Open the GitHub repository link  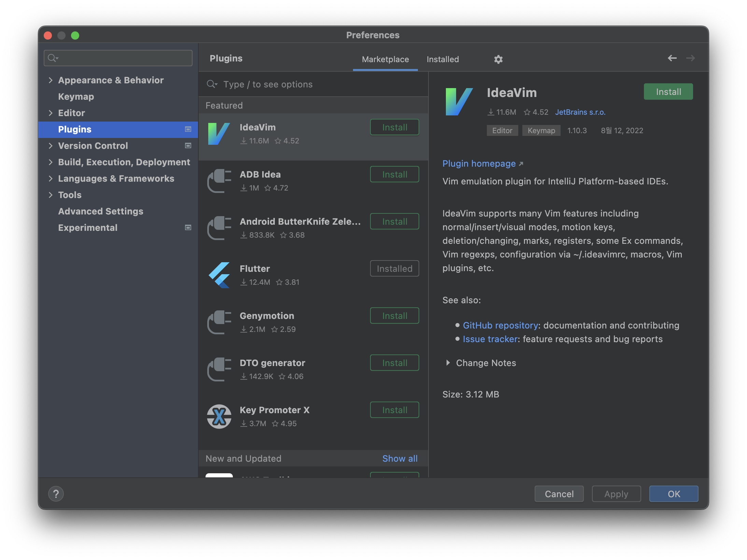500,325
